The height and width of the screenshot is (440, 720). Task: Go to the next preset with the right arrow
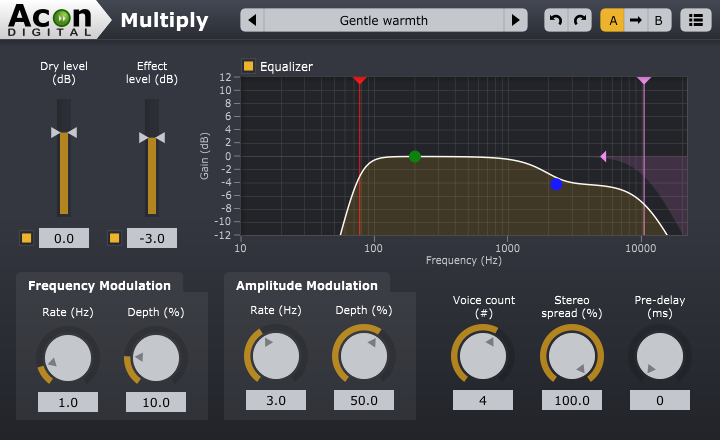coord(515,20)
